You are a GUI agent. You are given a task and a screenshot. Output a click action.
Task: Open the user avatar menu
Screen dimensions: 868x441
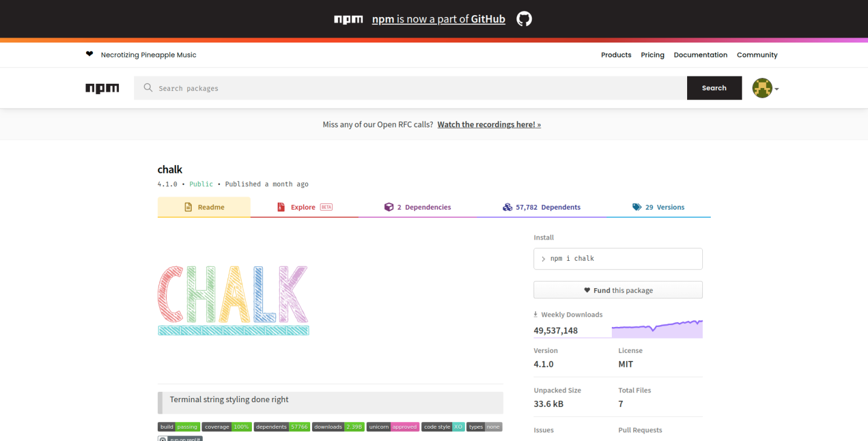[762, 88]
